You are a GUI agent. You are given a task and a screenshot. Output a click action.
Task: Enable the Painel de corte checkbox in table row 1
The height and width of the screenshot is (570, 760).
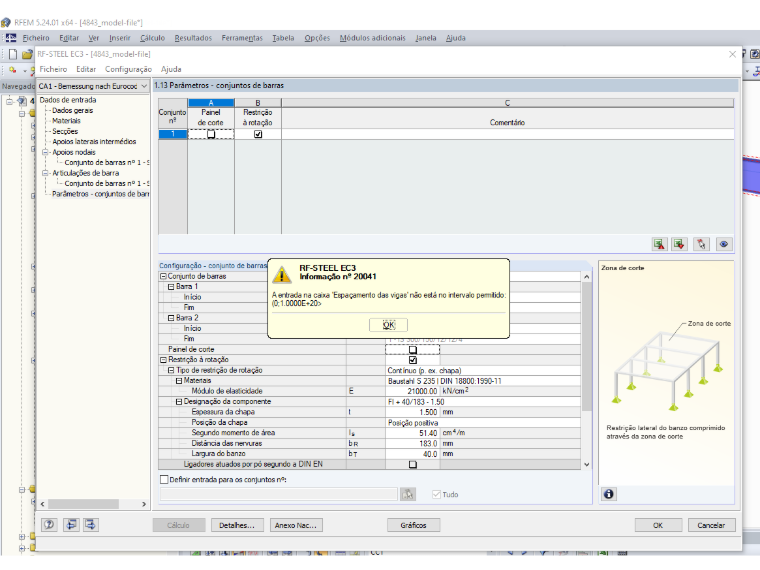211,134
